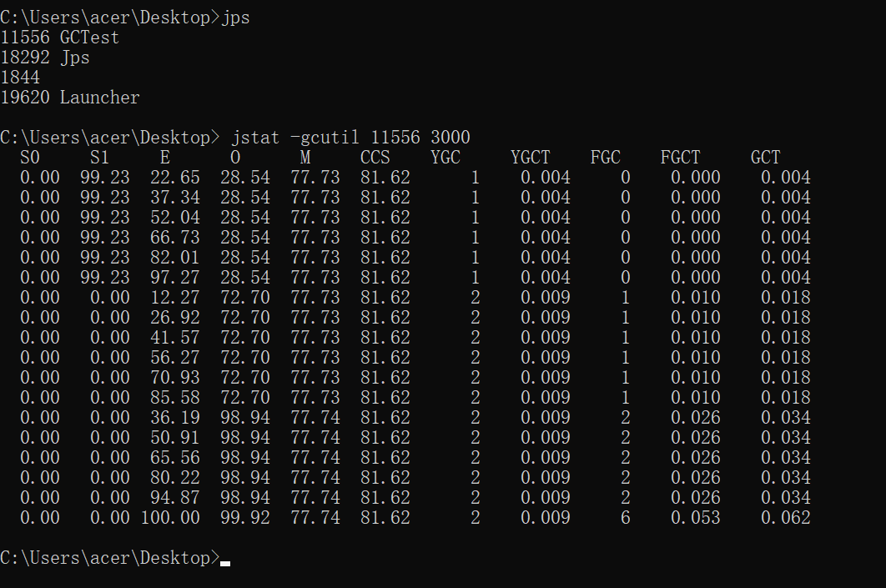Click the FGC column header

coord(606,158)
